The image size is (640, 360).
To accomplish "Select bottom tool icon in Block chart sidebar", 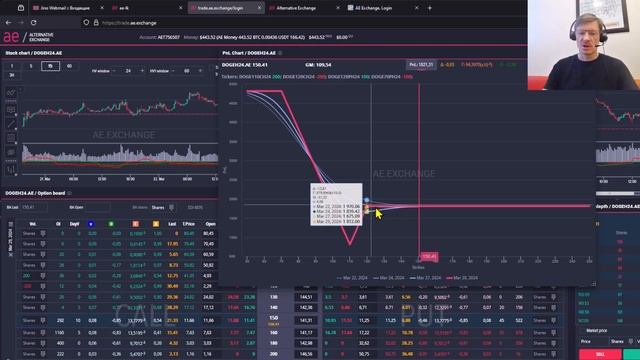I will coord(11,169).
